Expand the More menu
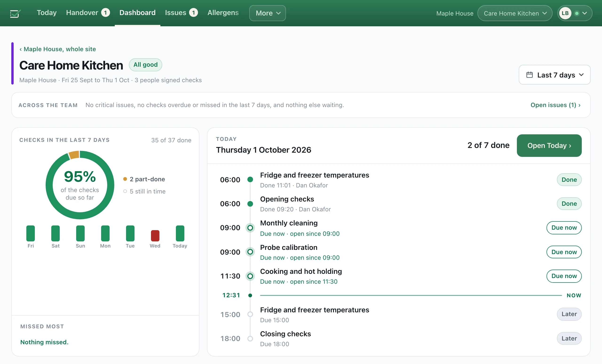The width and height of the screenshot is (602, 364). 268,13
